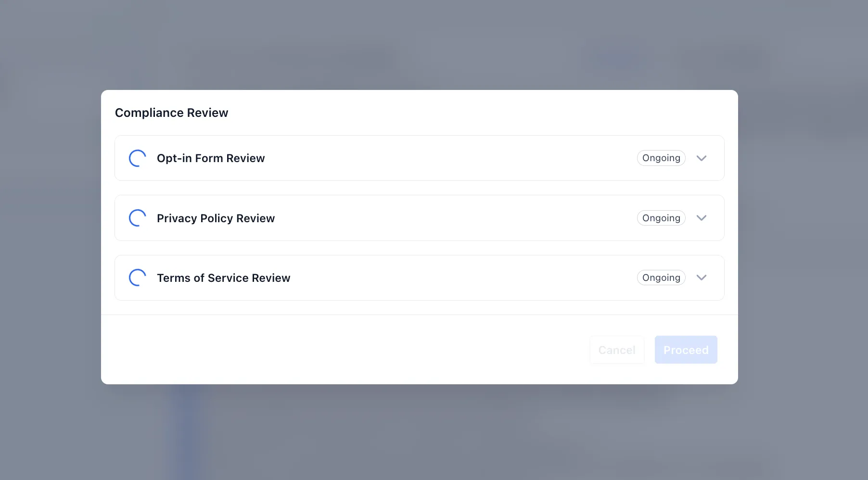This screenshot has width=868, height=480.
Task: Click the loading spinner for Opt-in Form Review
Action: [x=137, y=158]
